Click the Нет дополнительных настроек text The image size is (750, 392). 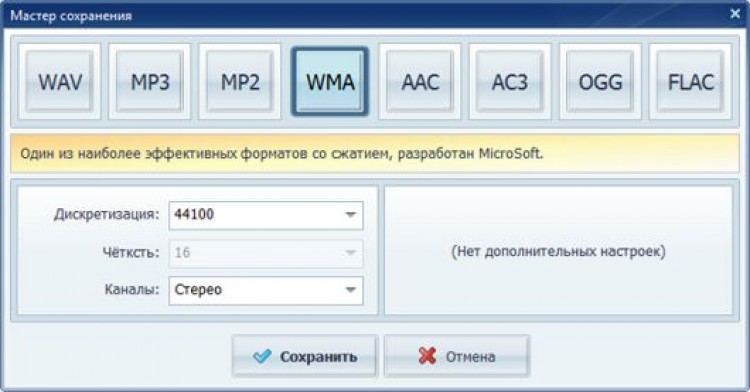(558, 251)
